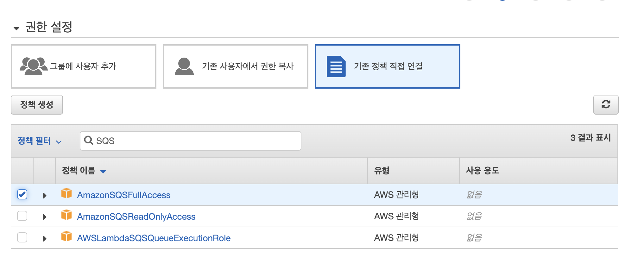644x257 pixels.
Task: Click 없음 in the AmazonSQSReadOnlyAccess row
Action: [x=474, y=216]
